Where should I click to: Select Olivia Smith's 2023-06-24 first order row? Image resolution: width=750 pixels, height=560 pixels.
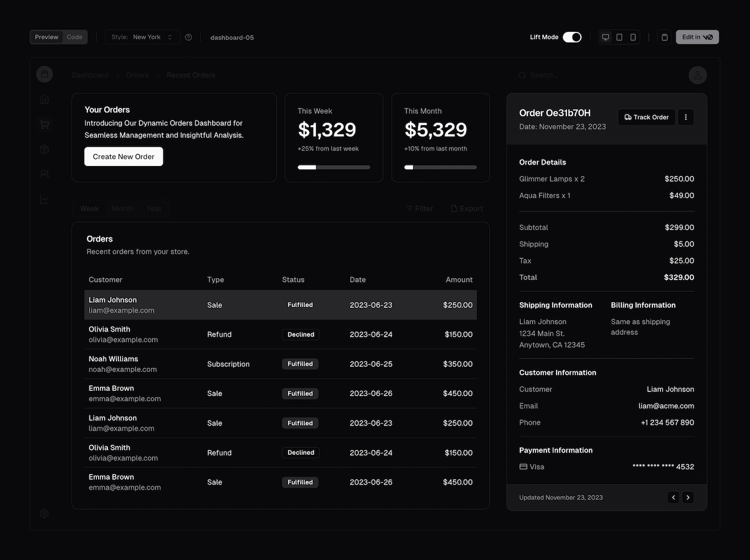click(280, 335)
